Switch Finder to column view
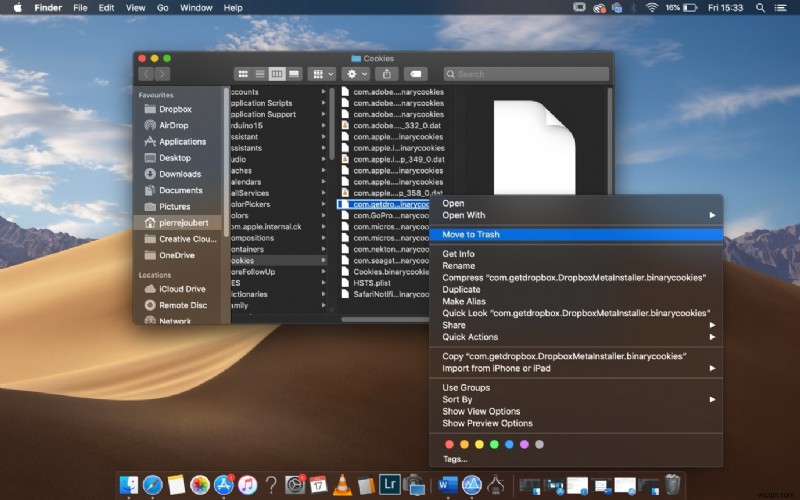Viewport: 800px width, 500px height. (x=277, y=74)
